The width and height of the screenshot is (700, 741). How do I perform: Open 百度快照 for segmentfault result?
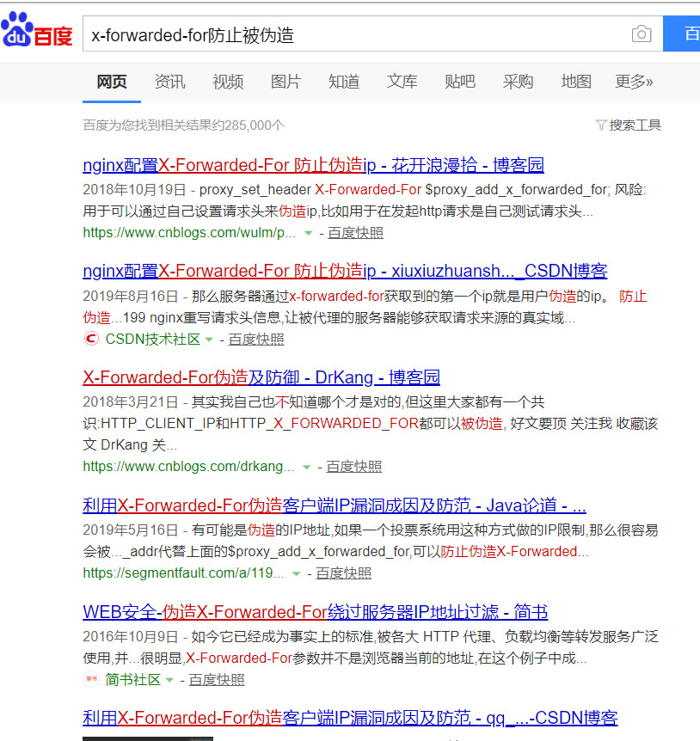tap(344, 573)
